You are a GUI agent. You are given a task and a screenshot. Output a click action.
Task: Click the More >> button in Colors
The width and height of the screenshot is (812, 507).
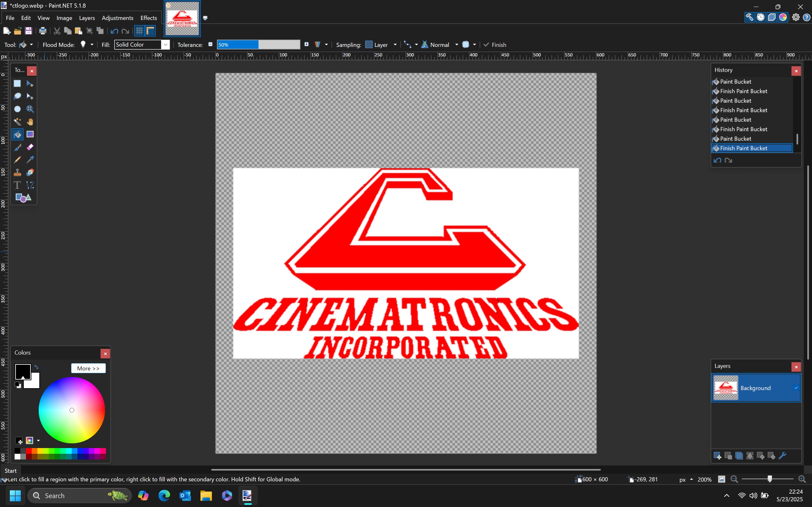pos(88,368)
